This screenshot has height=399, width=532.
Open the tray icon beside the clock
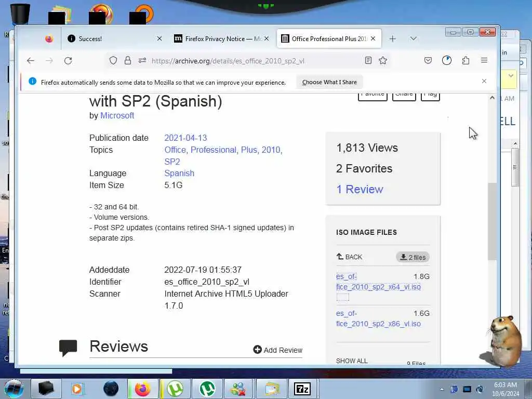(x=480, y=389)
